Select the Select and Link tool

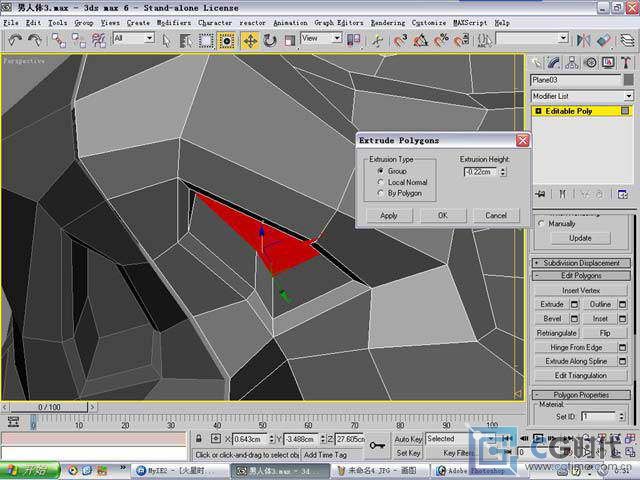[x=58, y=40]
